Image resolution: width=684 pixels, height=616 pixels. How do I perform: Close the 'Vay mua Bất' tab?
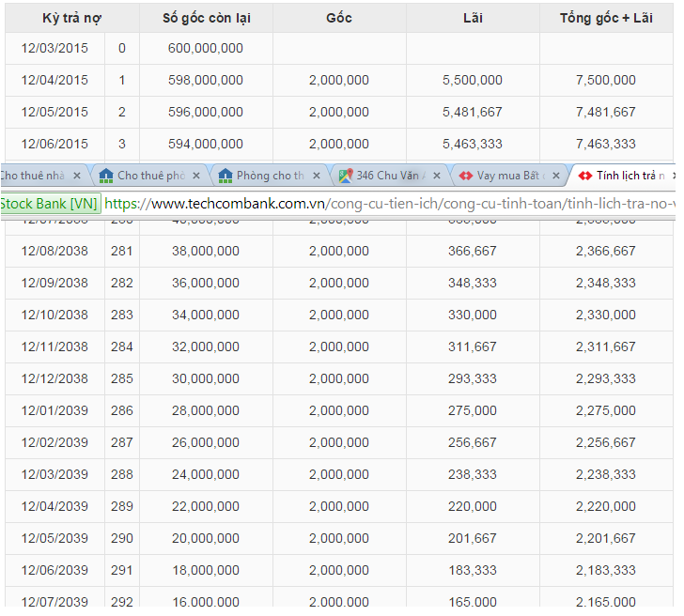coord(556,176)
